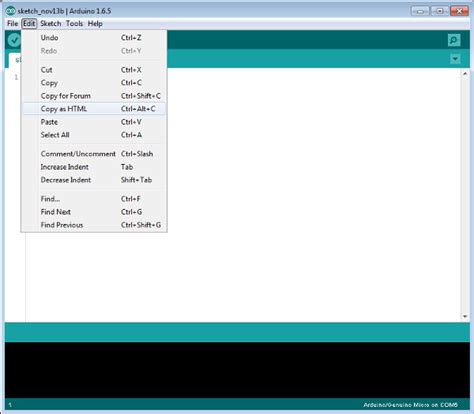Choose Undo from the Edit menu
Viewport: 474px width, 414px height.
(94, 38)
